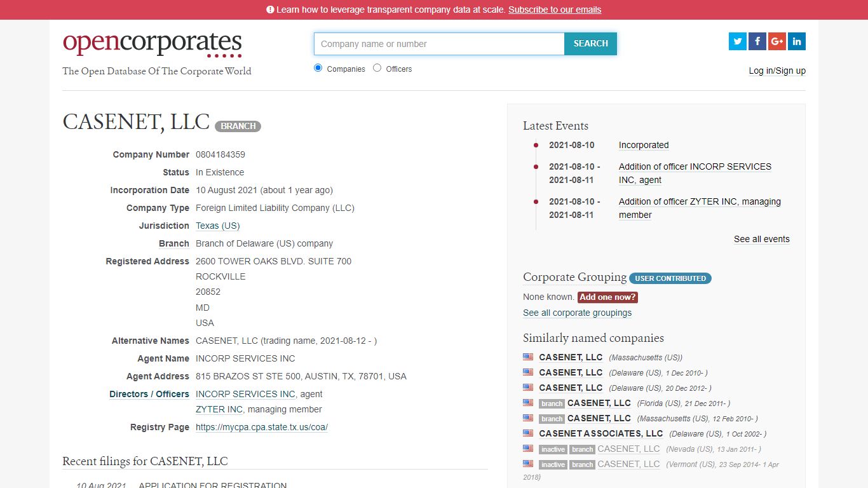Open OpenCorporates Facebook page icon
The image size is (868, 488).
pos(757,41)
